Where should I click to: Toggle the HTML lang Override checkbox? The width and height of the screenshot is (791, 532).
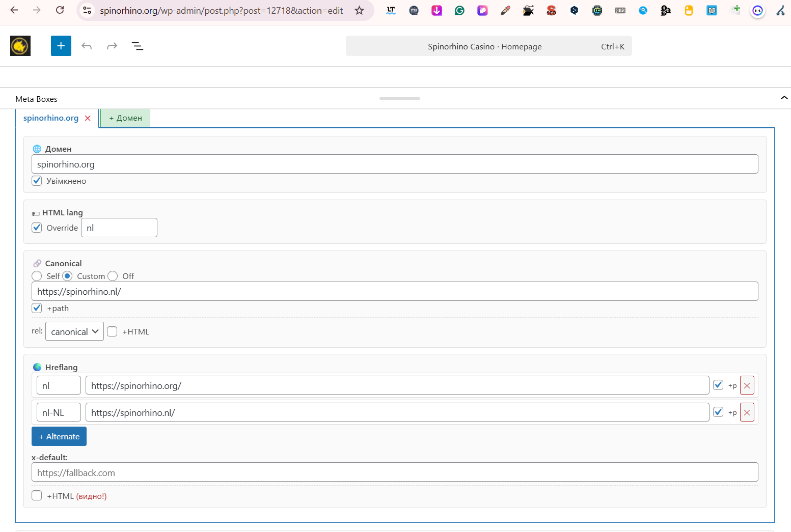(x=37, y=228)
